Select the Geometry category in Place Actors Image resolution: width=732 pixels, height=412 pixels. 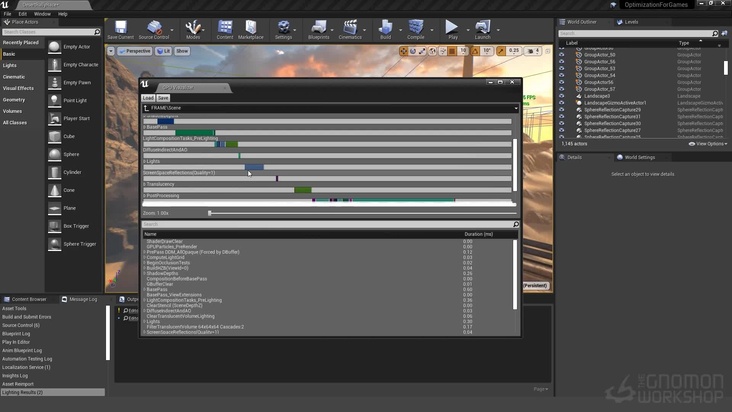[14, 100]
